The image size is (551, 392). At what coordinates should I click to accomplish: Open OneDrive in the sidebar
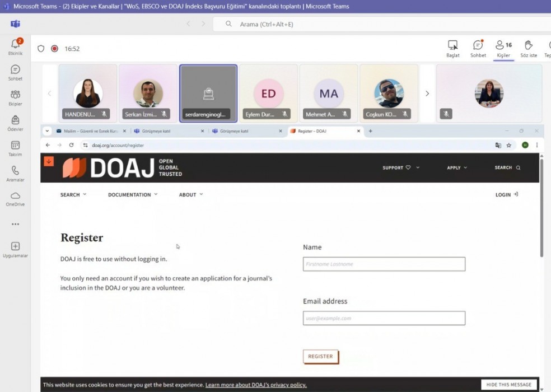(x=15, y=199)
